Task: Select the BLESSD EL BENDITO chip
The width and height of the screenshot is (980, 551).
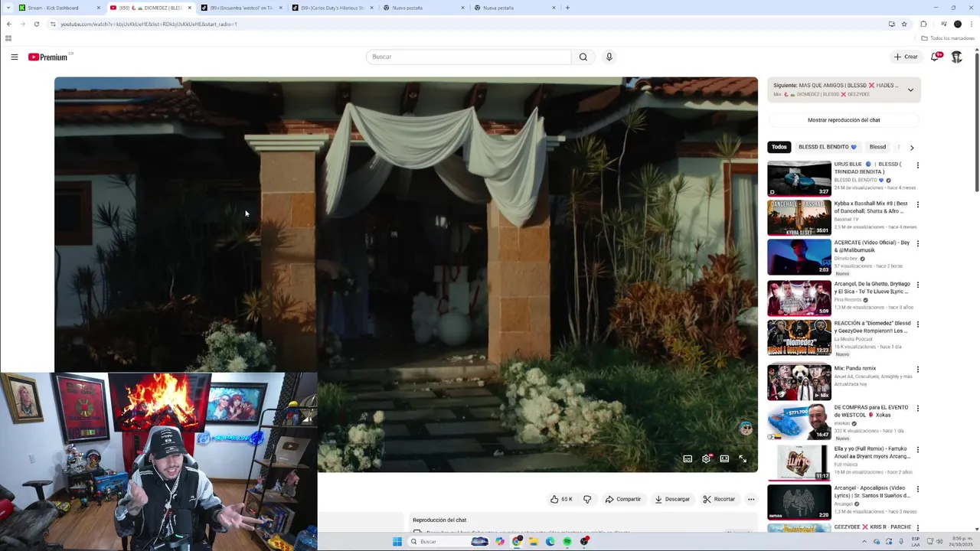Action: [828, 147]
